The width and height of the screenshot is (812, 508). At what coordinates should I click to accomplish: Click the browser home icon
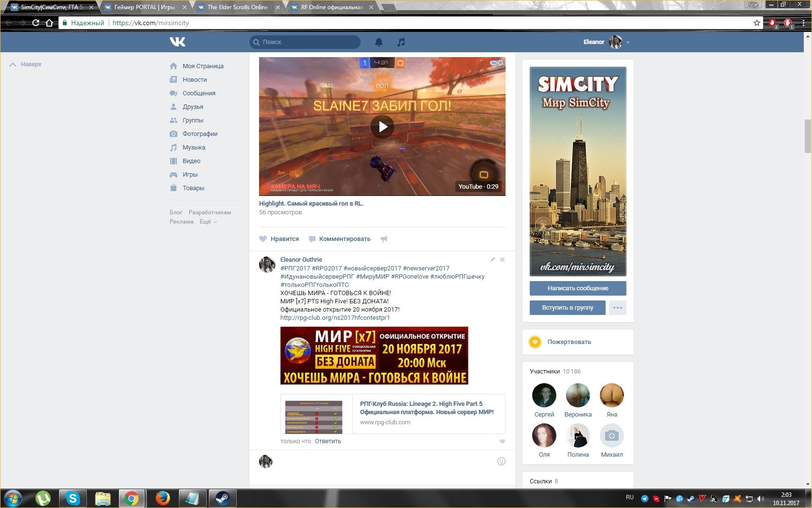tap(49, 23)
